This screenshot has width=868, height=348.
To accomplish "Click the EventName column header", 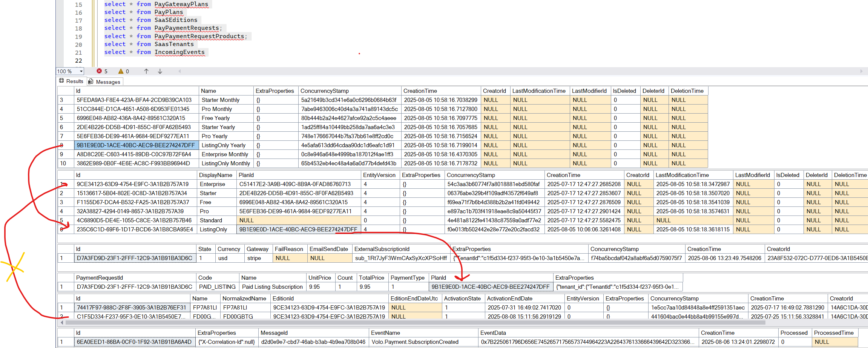I will (424, 333).
